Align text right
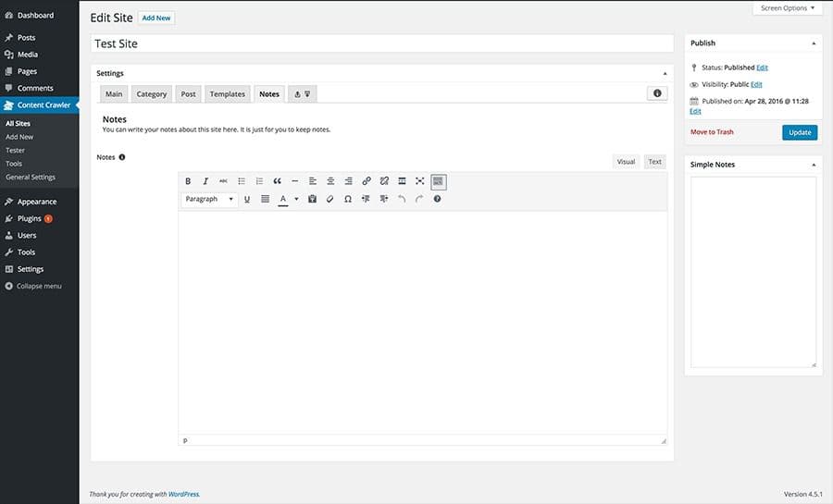This screenshot has width=833, height=504. tap(349, 181)
